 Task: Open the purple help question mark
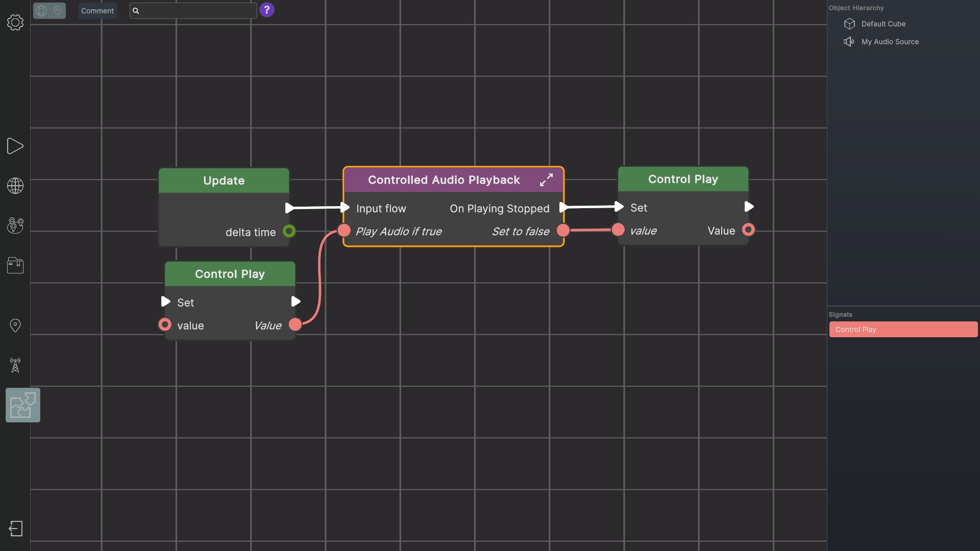[266, 10]
